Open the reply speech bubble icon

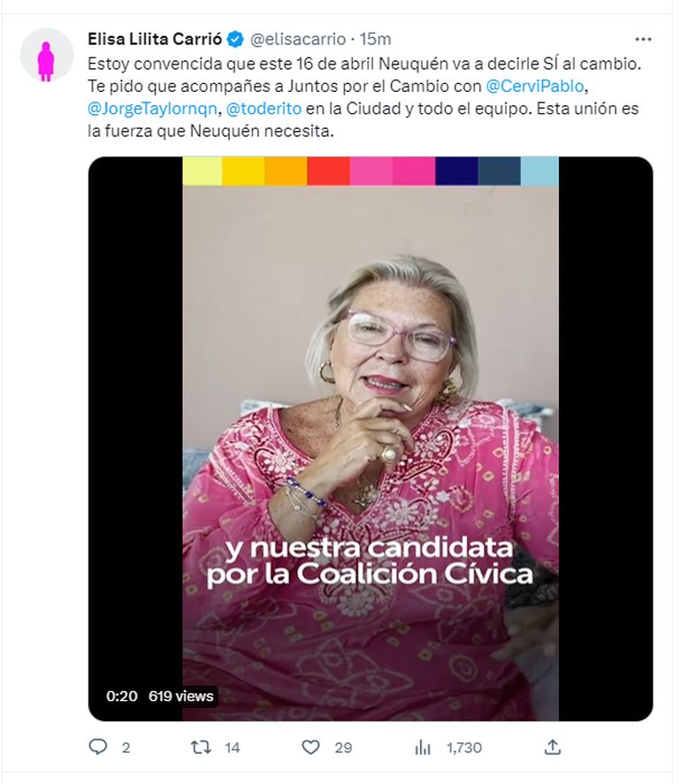[x=97, y=747]
